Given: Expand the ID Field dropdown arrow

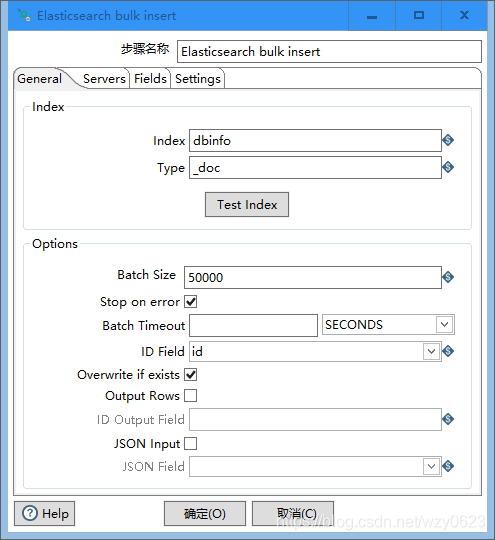Looking at the screenshot, I should tap(431, 351).
